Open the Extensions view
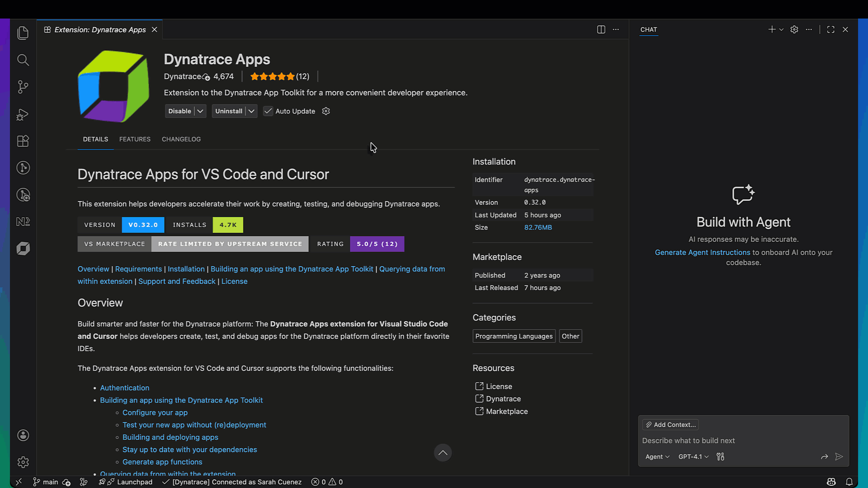The width and height of the screenshot is (868, 488). [23, 141]
